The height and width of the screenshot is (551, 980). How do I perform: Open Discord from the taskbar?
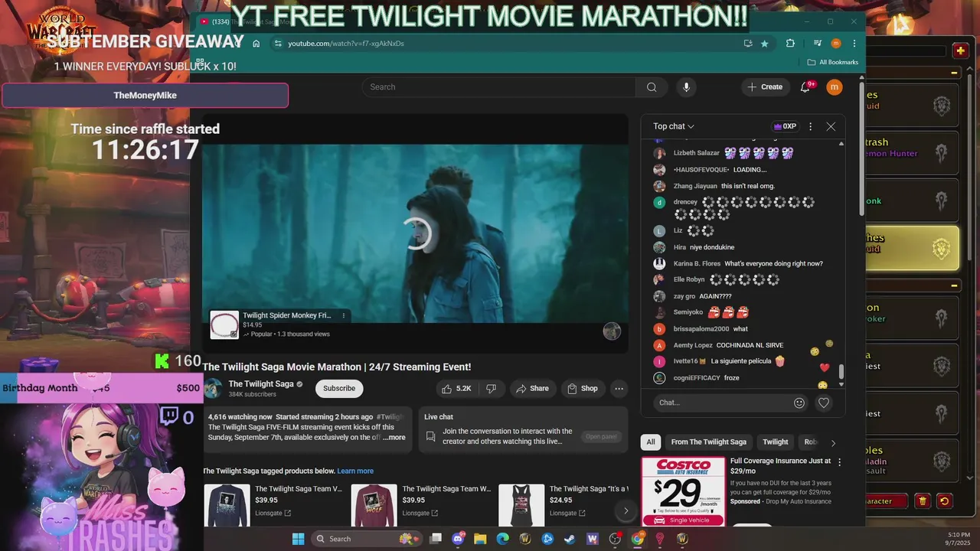point(459,539)
